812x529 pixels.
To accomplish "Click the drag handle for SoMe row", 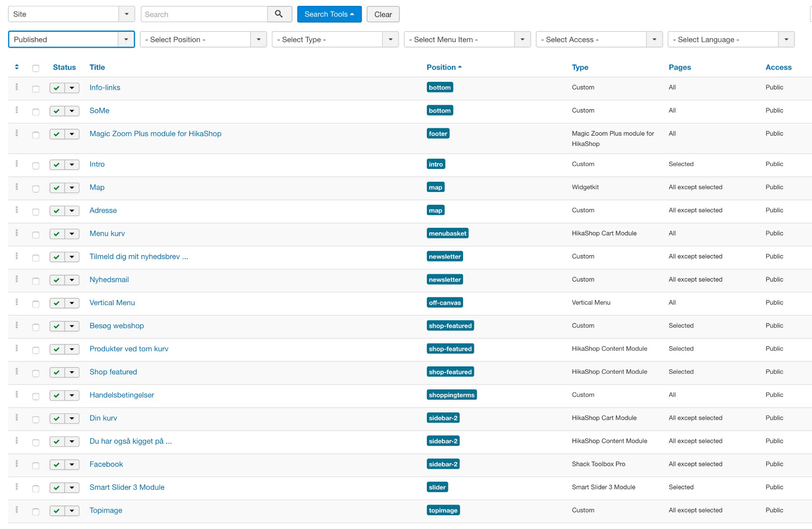I will (17, 110).
